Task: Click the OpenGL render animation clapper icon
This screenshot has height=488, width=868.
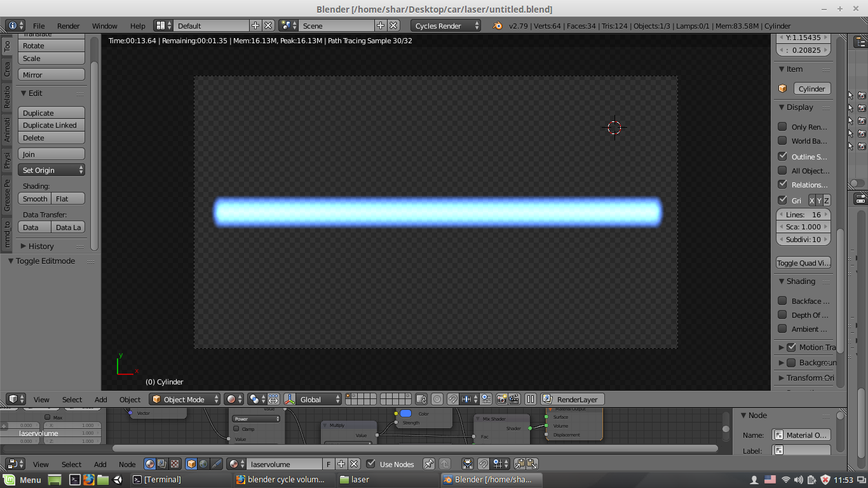Action: (514, 399)
